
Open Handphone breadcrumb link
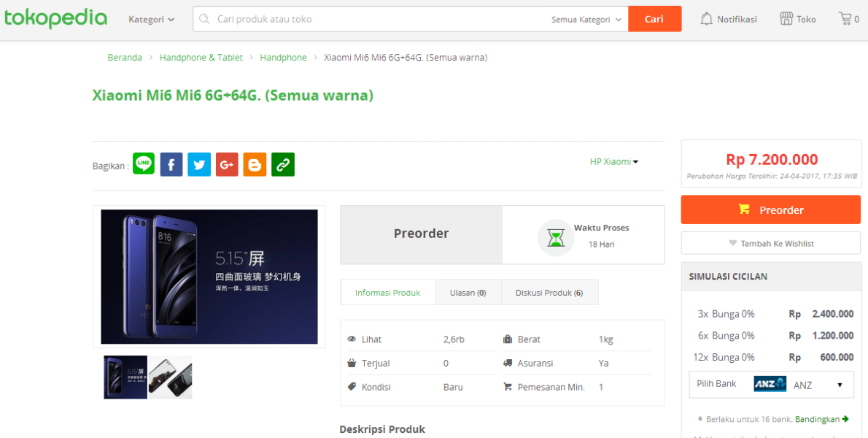click(284, 58)
